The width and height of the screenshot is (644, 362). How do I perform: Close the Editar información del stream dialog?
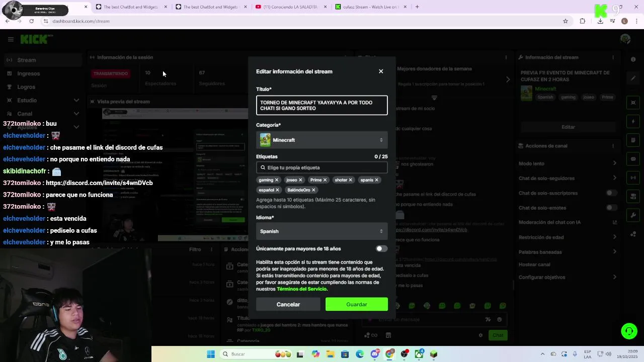[381, 71]
